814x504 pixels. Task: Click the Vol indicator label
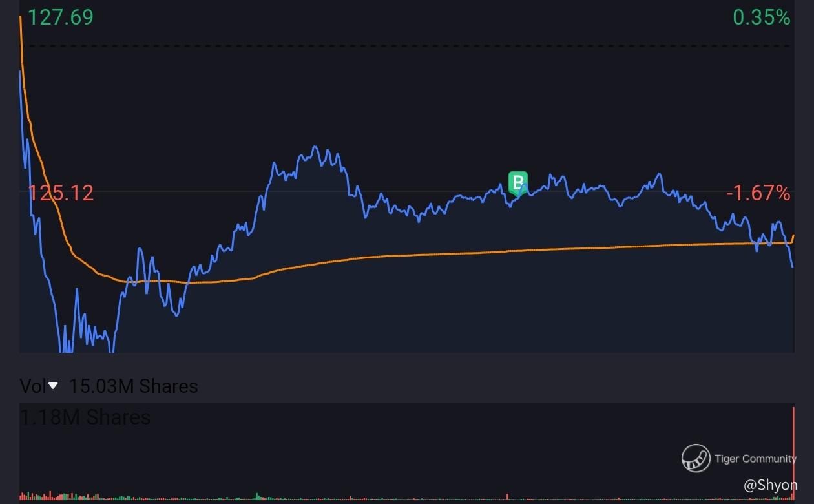pos(33,386)
